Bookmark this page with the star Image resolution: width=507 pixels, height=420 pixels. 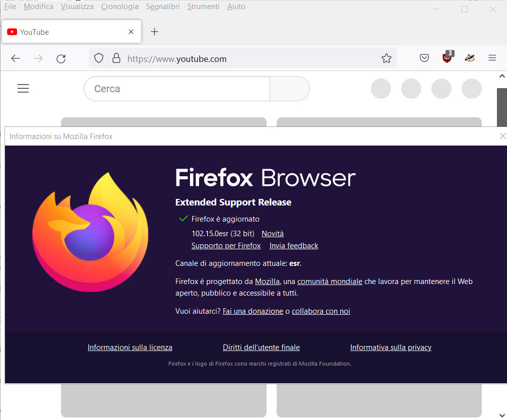pos(387,58)
